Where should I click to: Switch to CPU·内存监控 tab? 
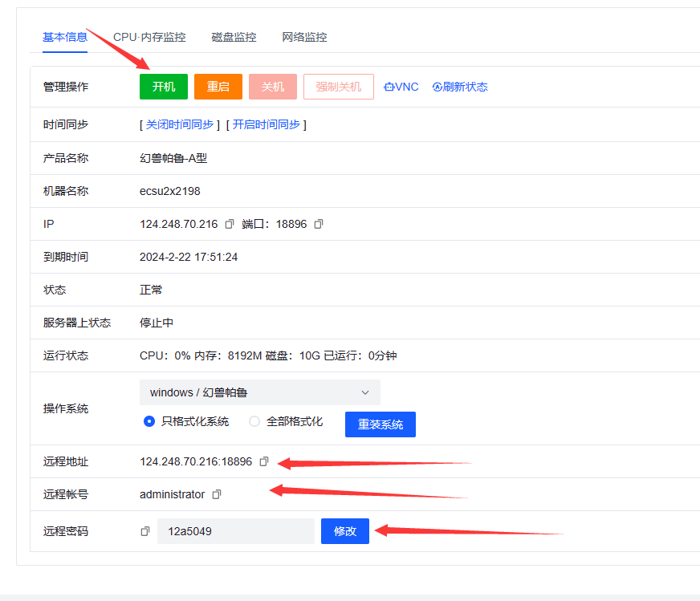tap(149, 37)
